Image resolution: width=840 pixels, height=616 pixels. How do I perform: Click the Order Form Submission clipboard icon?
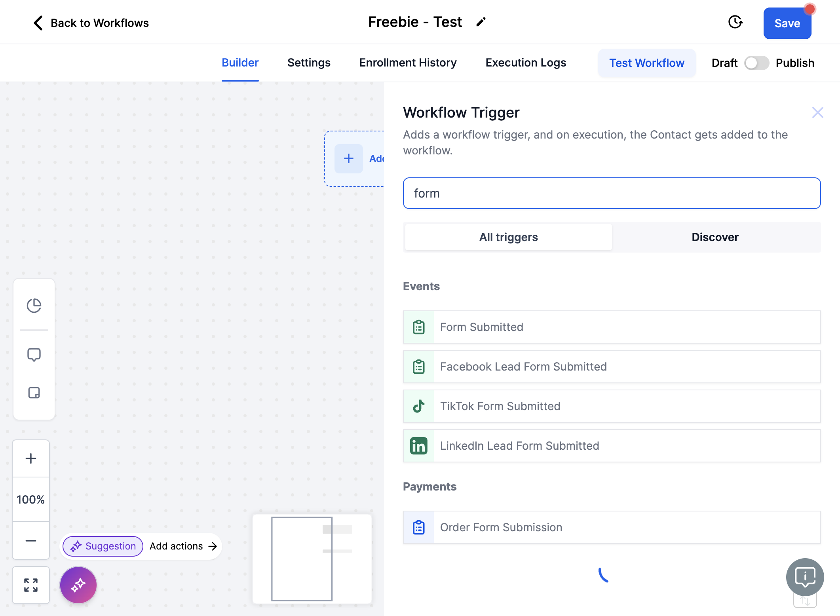[x=418, y=527]
